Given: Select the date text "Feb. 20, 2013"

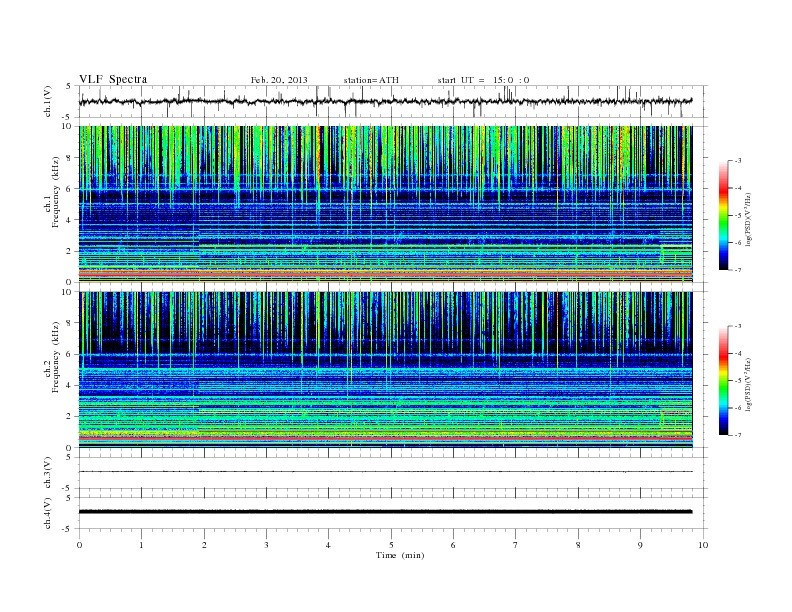Looking at the screenshot, I should [279, 80].
